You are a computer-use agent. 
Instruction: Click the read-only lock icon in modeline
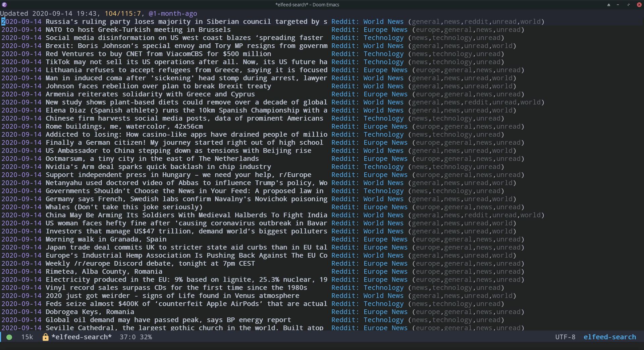[x=46, y=337]
